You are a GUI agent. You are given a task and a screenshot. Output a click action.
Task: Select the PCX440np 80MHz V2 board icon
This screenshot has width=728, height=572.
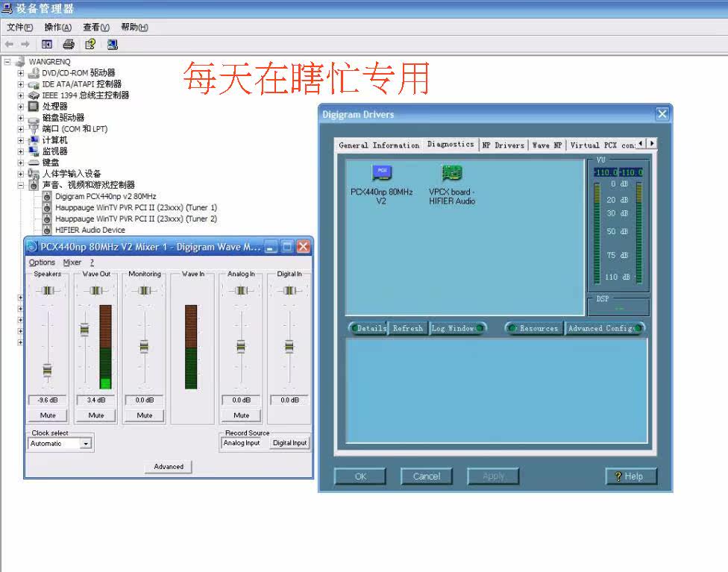(x=382, y=173)
